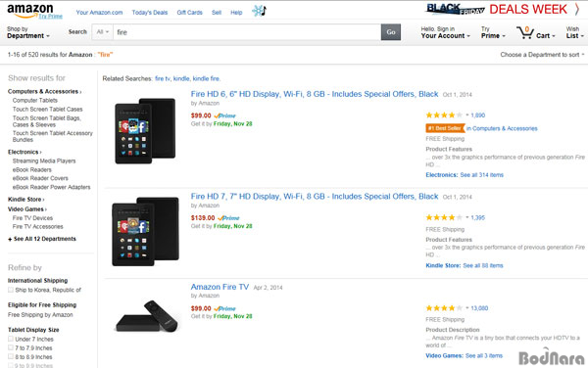Expand See All 12 Departments
This screenshot has height=368, width=588.
[42, 239]
